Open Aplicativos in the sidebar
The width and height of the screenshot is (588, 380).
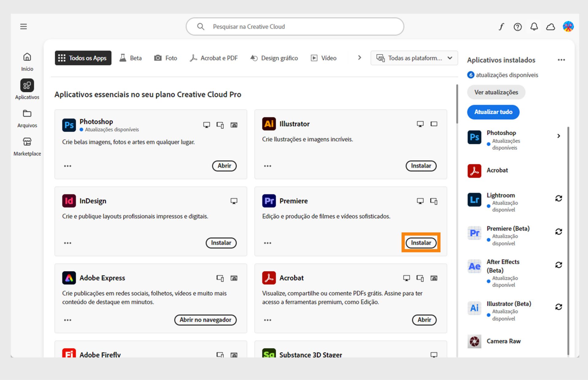(27, 89)
